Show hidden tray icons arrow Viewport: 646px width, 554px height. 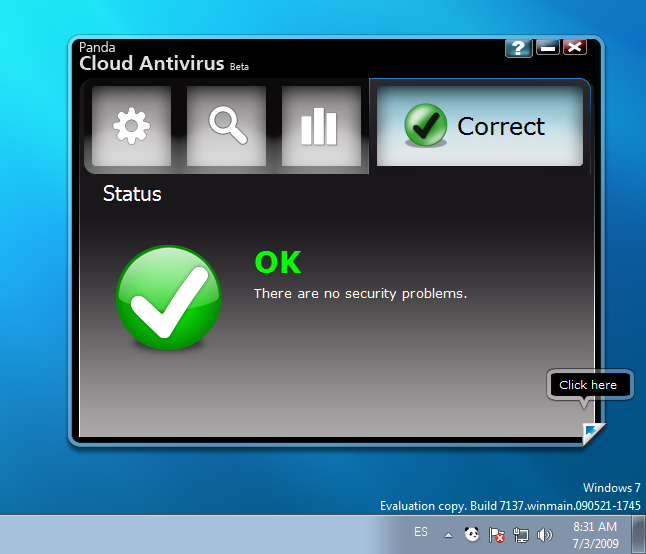pyautogui.click(x=448, y=535)
